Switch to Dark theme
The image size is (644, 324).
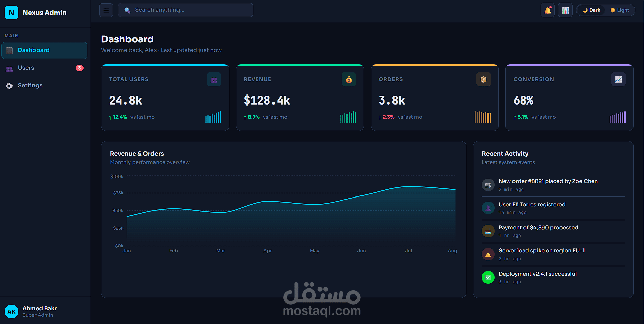(x=592, y=10)
